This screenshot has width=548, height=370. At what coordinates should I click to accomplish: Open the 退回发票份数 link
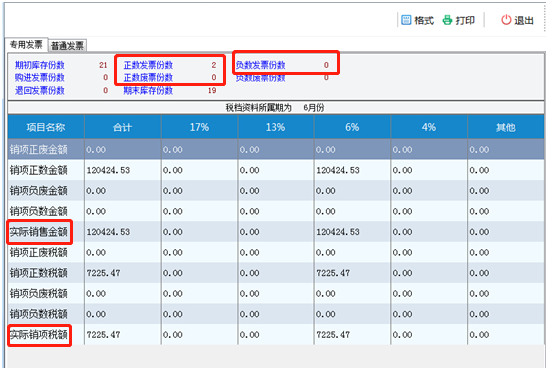coord(39,90)
